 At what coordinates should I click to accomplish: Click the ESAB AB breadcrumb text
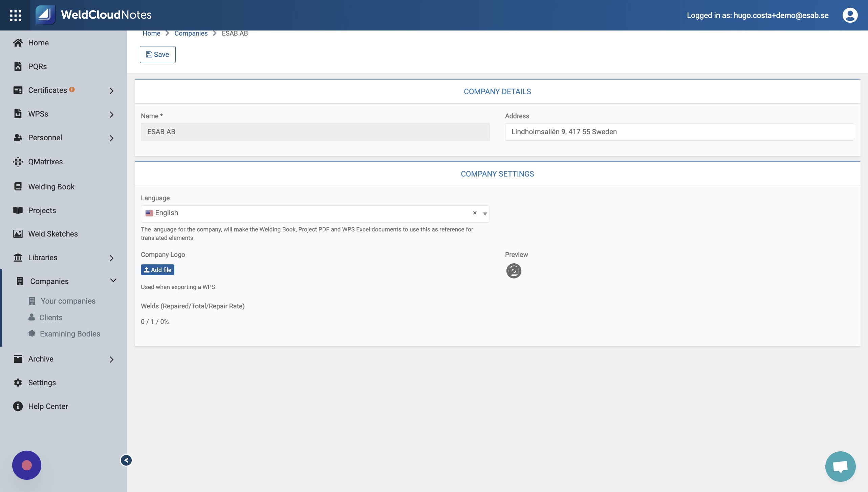[235, 33]
